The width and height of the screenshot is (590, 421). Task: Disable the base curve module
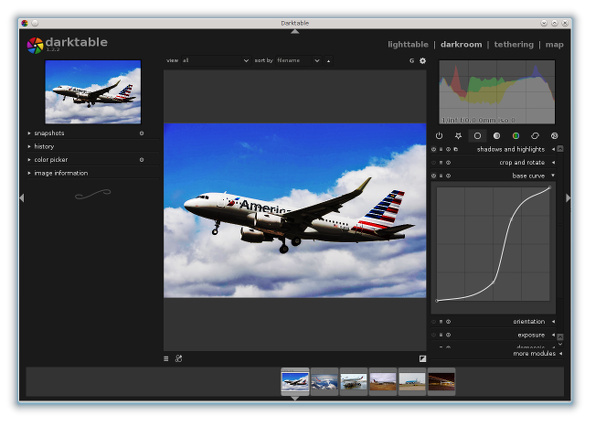433,176
